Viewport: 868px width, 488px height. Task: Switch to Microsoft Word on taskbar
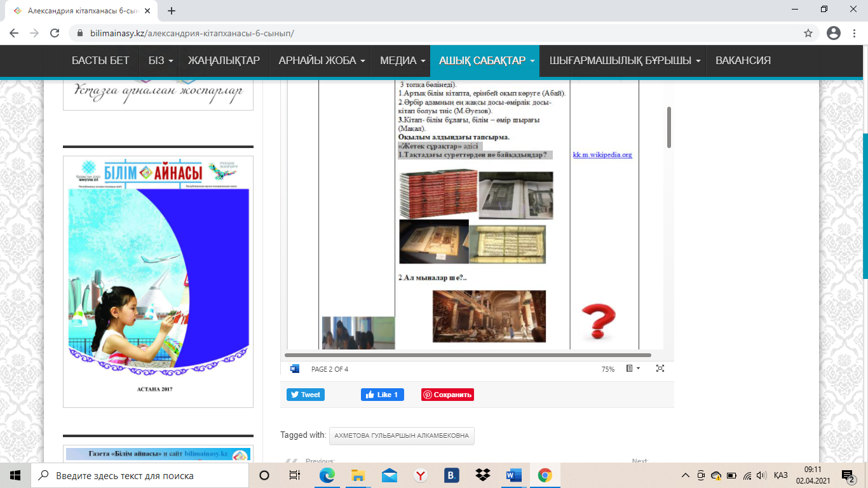point(513,475)
